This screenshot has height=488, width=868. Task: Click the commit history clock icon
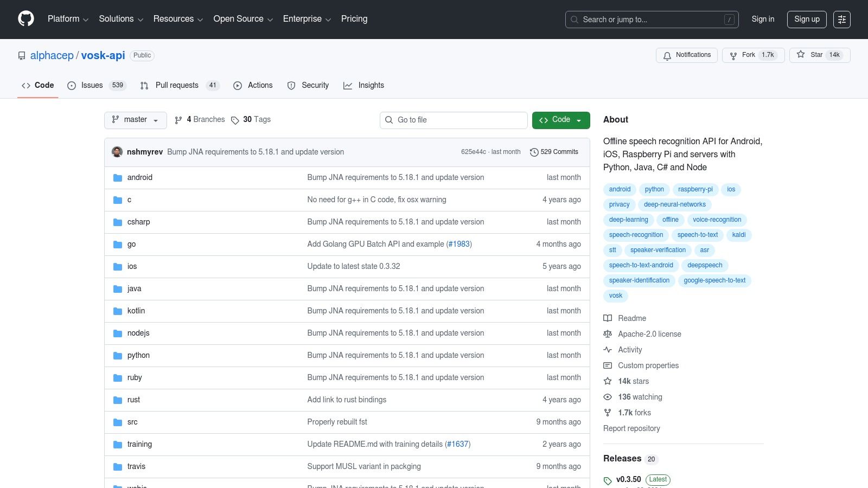534,152
